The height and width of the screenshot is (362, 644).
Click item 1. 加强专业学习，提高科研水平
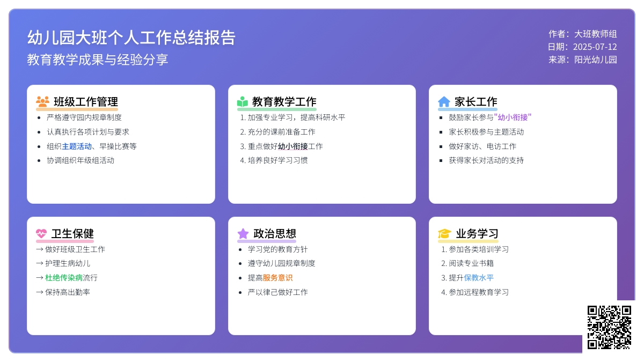pos(292,117)
